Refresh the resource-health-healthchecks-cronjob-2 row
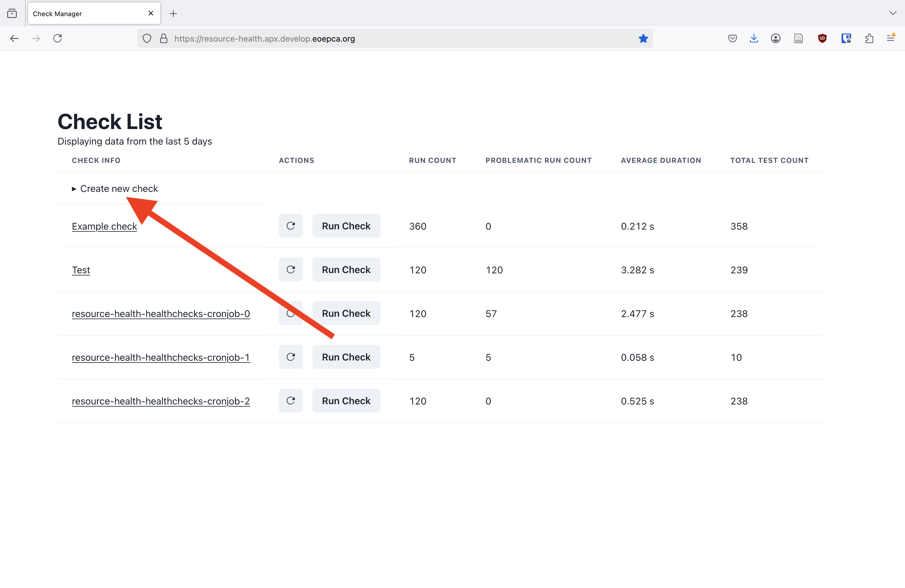Image resolution: width=905 pixels, height=588 pixels. (291, 401)
